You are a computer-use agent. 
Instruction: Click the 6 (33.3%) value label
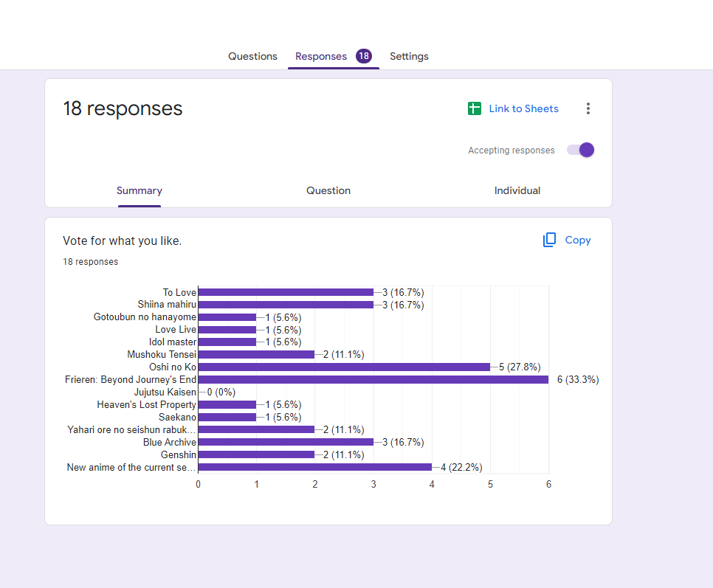(578, 379)
